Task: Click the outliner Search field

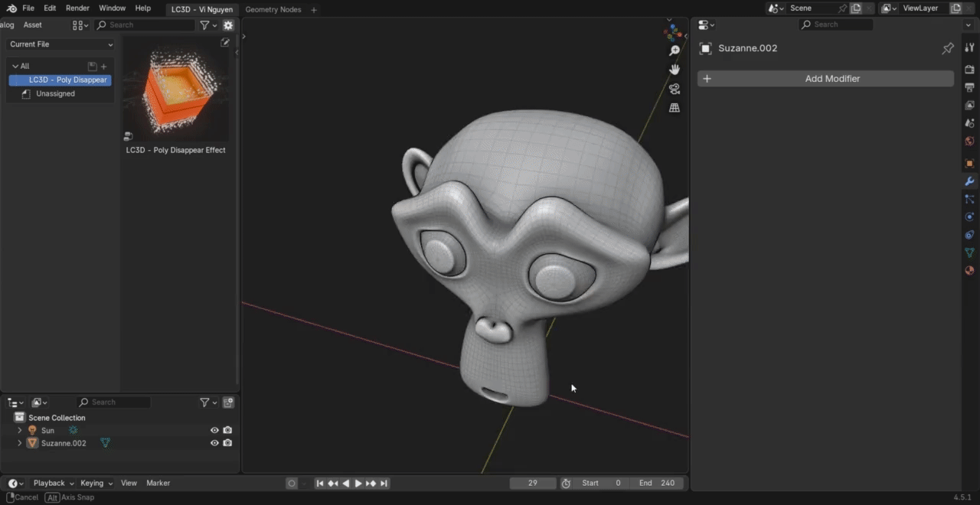Action: 113,402
